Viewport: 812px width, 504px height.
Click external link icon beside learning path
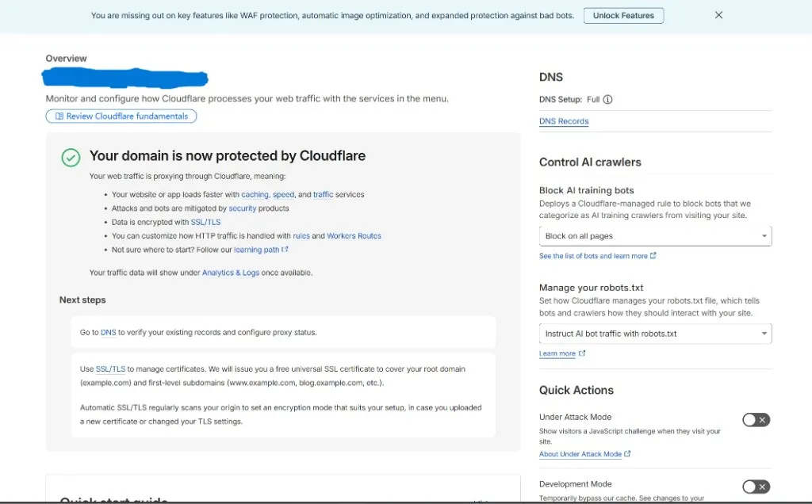285,249
